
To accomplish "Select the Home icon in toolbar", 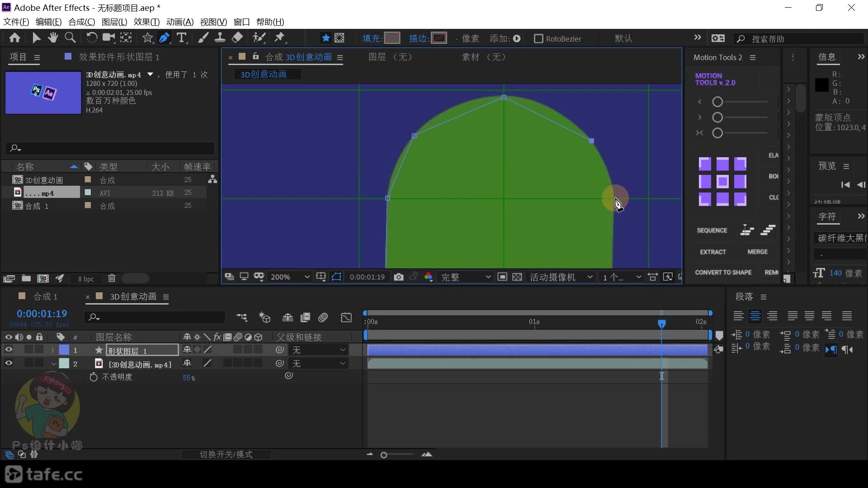I will click(x=14, y=38).
